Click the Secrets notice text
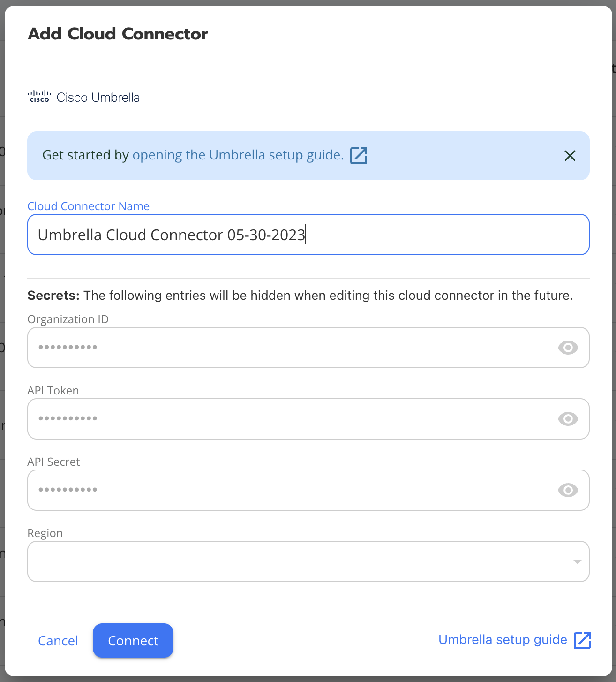This screenshot has height=682, width=616. [300, 296]
